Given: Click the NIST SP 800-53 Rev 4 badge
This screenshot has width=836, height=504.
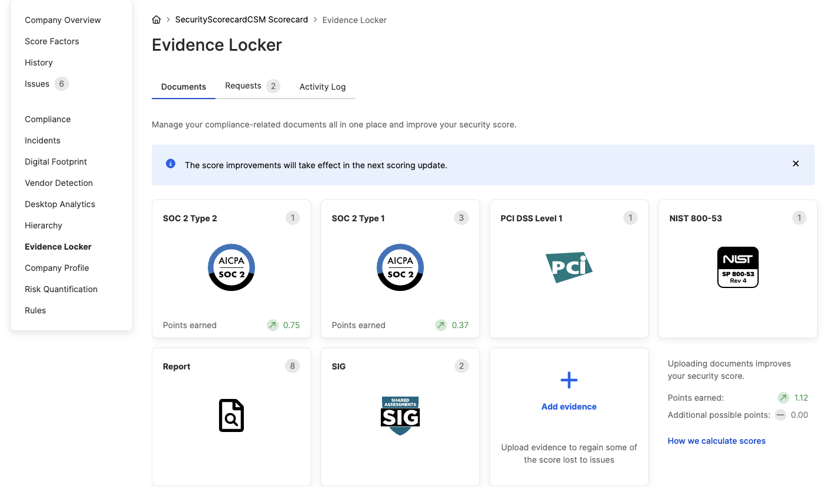Looking at the screenshot, I should (737, 267).
